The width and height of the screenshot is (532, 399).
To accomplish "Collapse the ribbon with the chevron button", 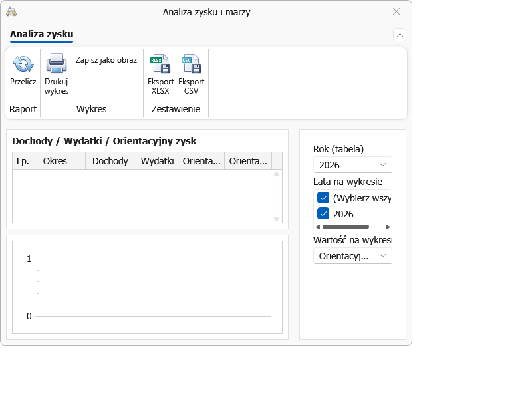I will (400, 35).
